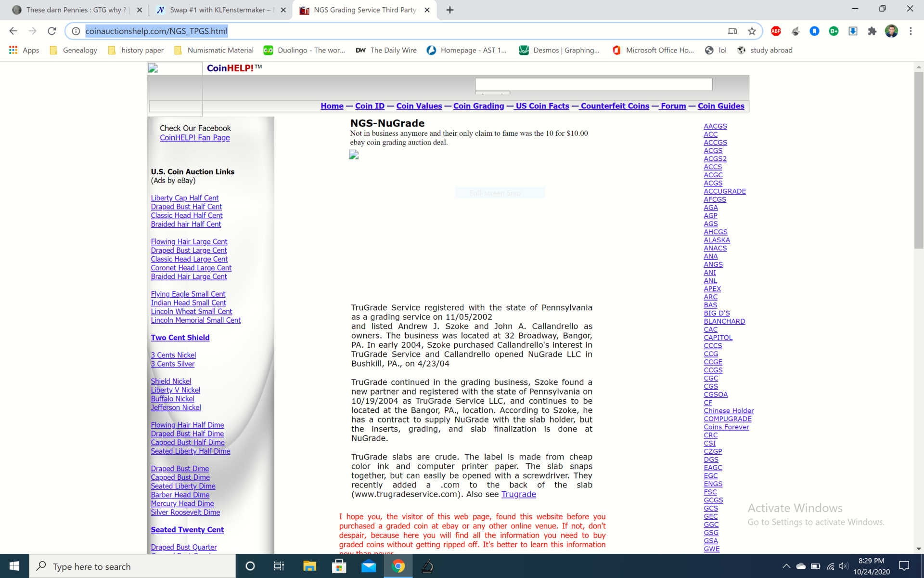Viewport: 924px width, 578px height.
Task: Open the Coin Grading nav link
Action: coord(478,106)
